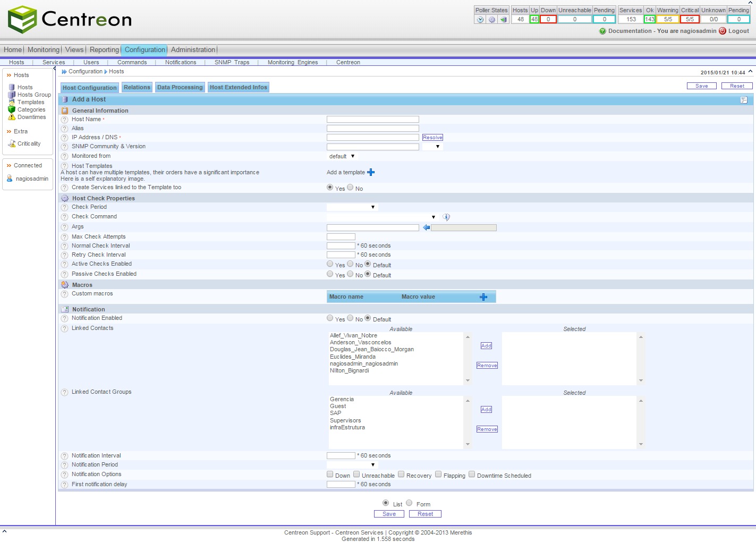The height and width of the screenshot is (542, 756).
Task: Click Add button for Linked Contacts
Action: (486, 346)
